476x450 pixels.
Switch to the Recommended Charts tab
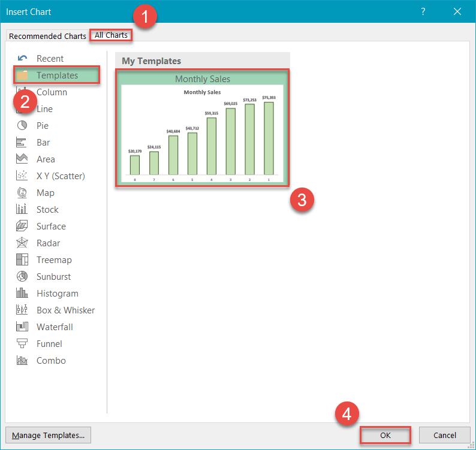click(x=47, y=36)
